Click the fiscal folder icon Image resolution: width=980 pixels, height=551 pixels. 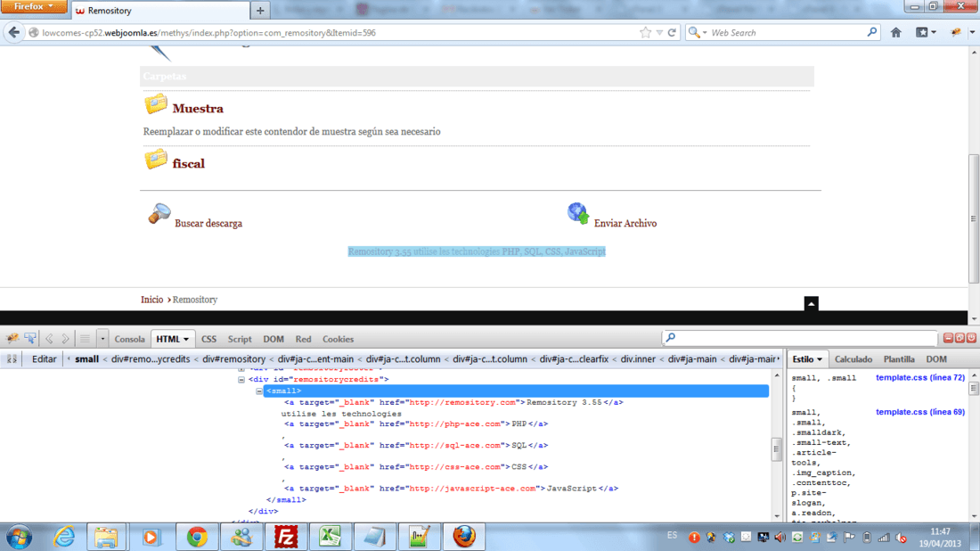tap(156, 159)
